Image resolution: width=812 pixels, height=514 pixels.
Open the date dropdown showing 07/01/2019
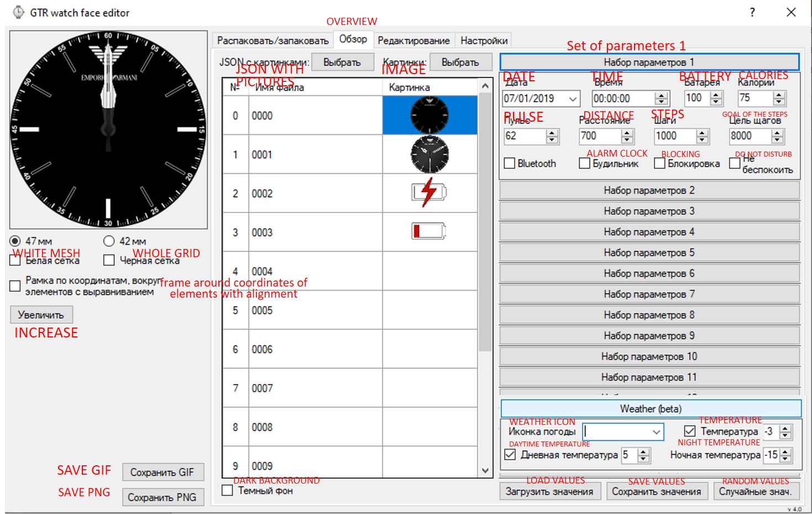coord(573,99)
